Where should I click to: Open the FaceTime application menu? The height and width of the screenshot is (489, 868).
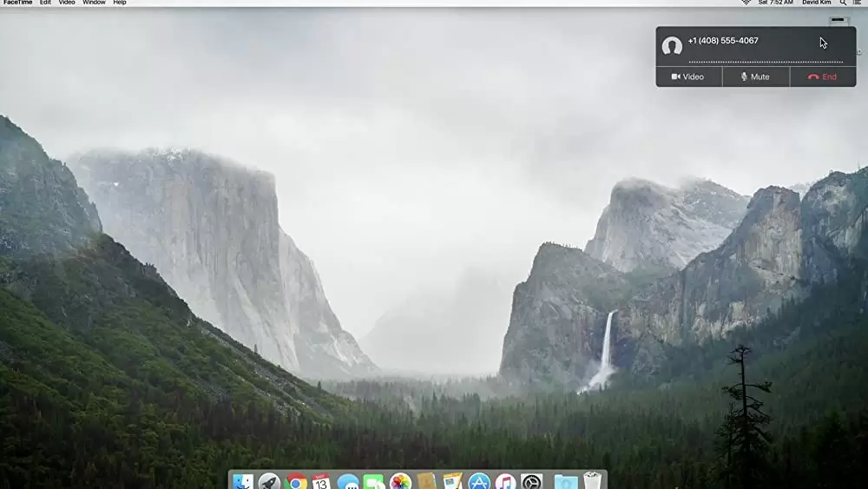click(17, 3)
